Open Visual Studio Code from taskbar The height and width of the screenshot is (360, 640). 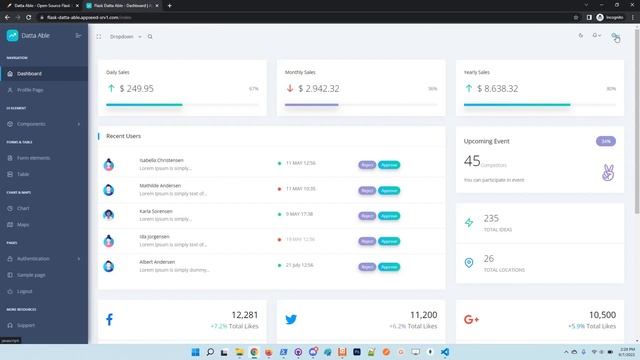[445, 352]
